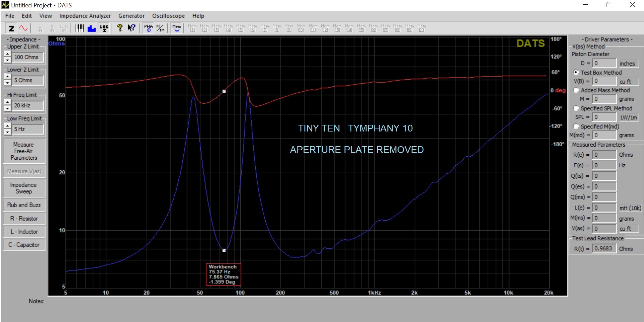Open the File menu
Image resolution: width=644 pixels, height=322 pixels.
10,16
